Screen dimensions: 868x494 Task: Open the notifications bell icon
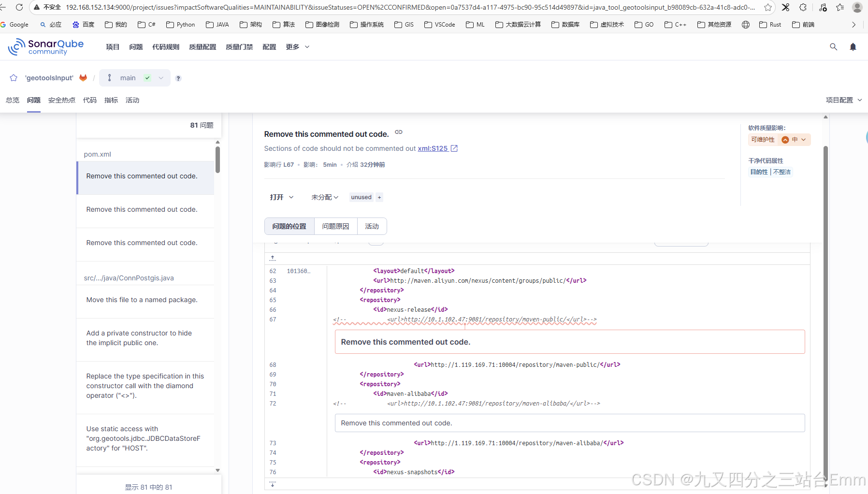853,47
